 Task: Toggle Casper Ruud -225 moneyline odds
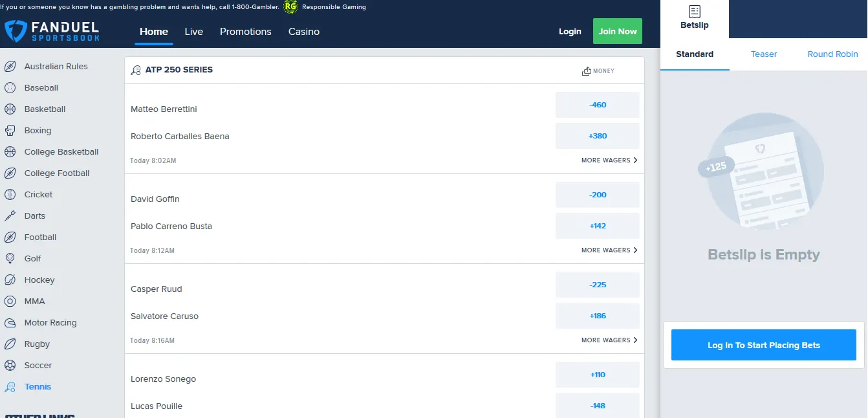pyautogui.click(x=597, y=285)
